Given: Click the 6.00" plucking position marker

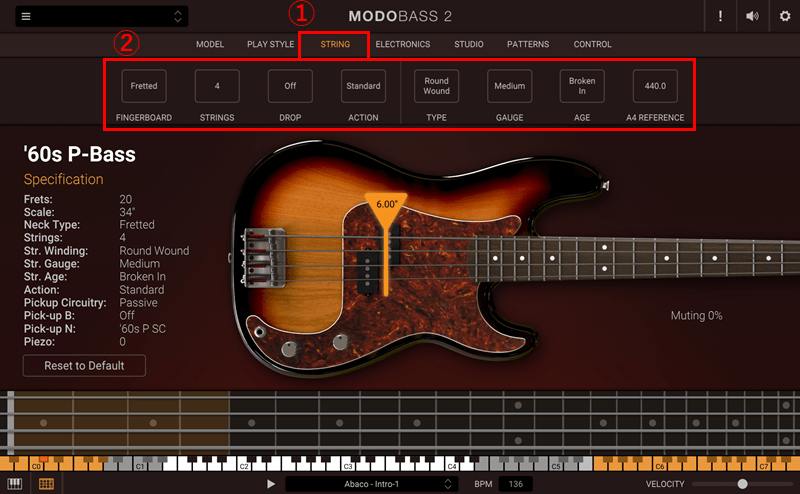Looking at the screenshot, I should pyautogui.click(x=386, y=204).
